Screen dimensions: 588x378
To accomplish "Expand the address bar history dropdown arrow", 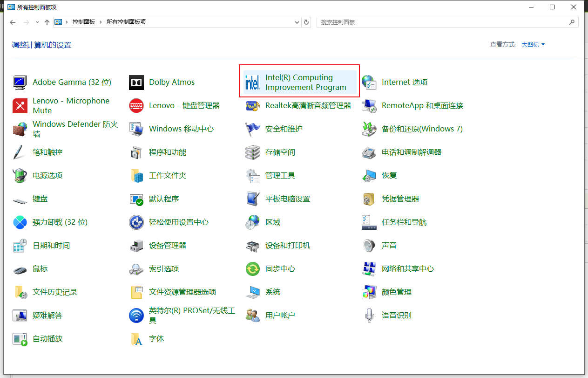I will coord(297,22).
